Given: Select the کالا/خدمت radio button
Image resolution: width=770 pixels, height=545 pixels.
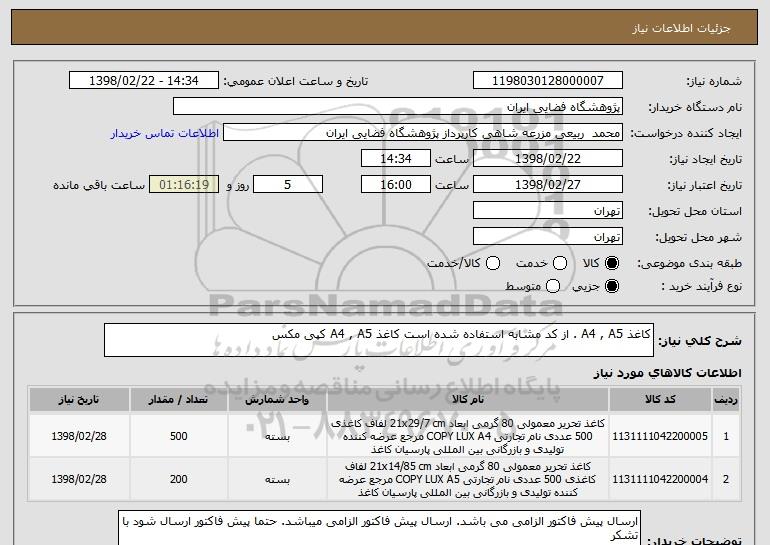Looking at the screenshot, I should click(x=493, y=264).
